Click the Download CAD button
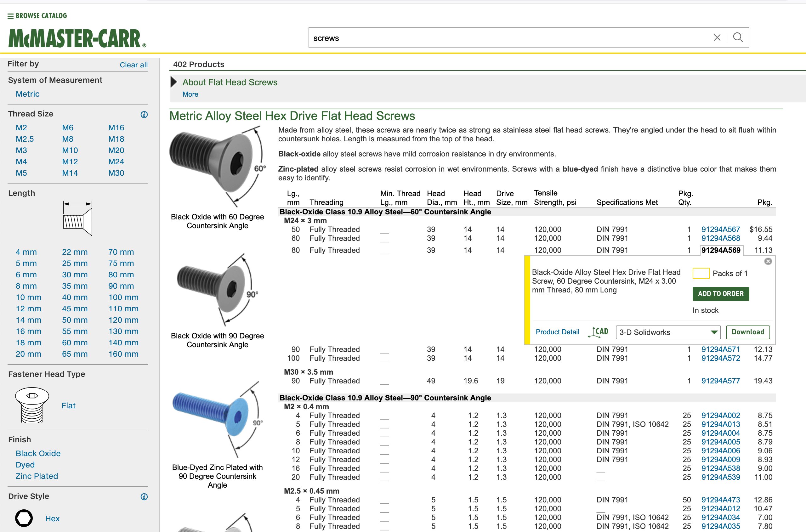 (748, 332)
